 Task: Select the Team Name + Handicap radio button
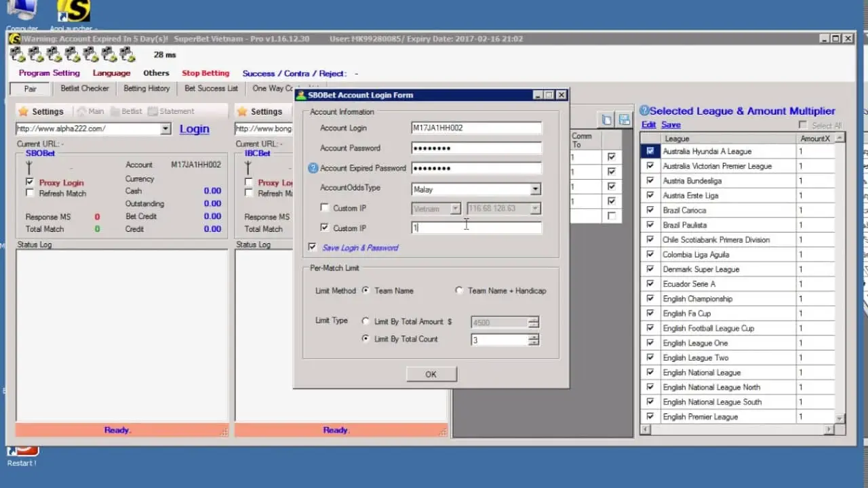click(459, 291)
